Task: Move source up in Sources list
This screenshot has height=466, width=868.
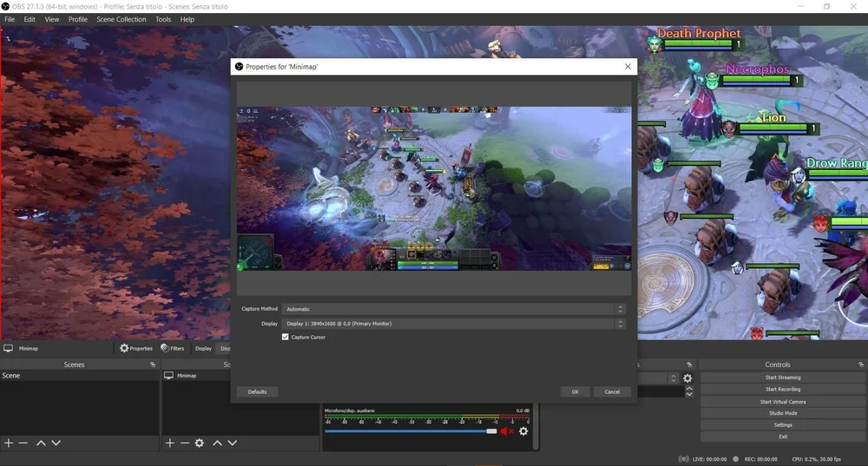Action: tap(218, 443)
